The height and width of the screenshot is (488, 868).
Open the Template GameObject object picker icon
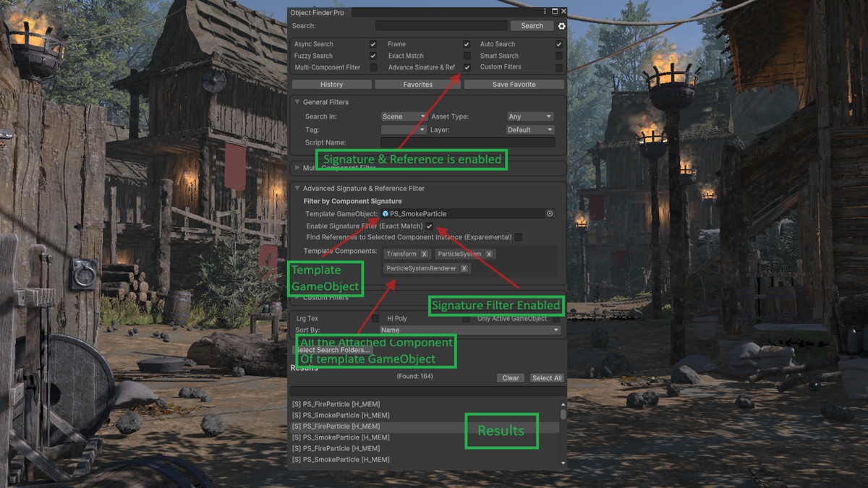pos(550,213)
